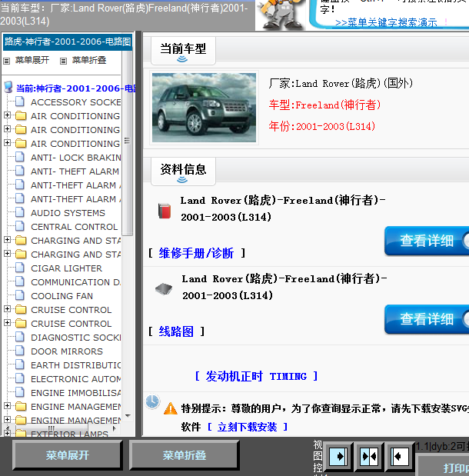Expand the second CHARGING AND STA folder
This screenshot has height=476, width=469.
point(7,254)
